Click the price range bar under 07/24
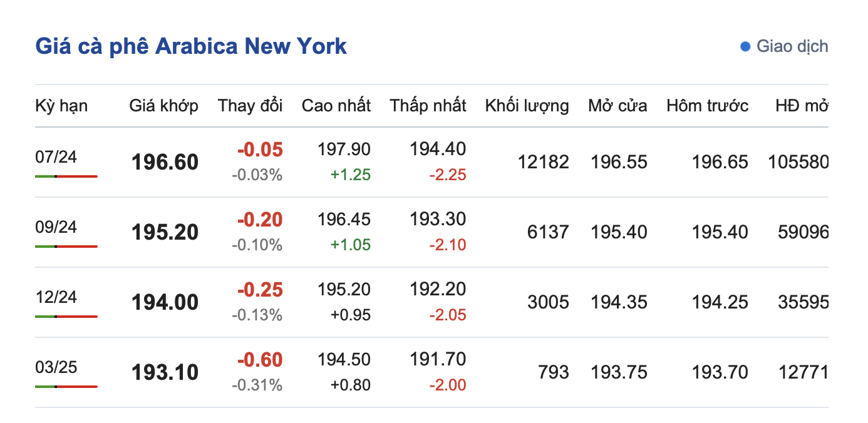The image size is (868, 423). [66, 176]
